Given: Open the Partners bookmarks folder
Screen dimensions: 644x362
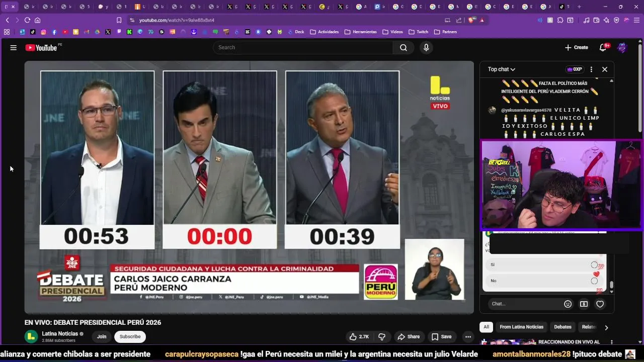Looking at the screenshot, I should point(446,32).
